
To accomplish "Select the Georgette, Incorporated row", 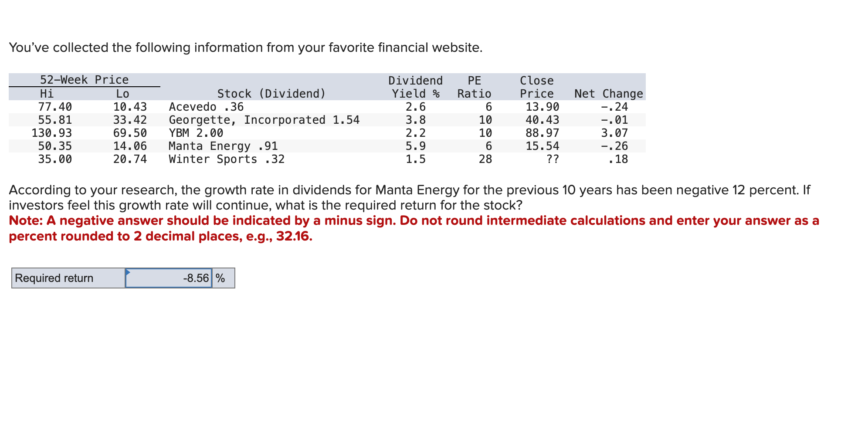I will pos(264,120).
